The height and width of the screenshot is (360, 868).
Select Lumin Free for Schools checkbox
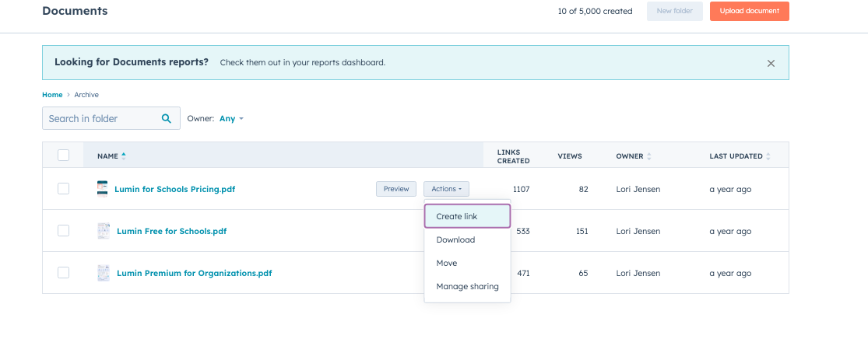coord(64,231)
